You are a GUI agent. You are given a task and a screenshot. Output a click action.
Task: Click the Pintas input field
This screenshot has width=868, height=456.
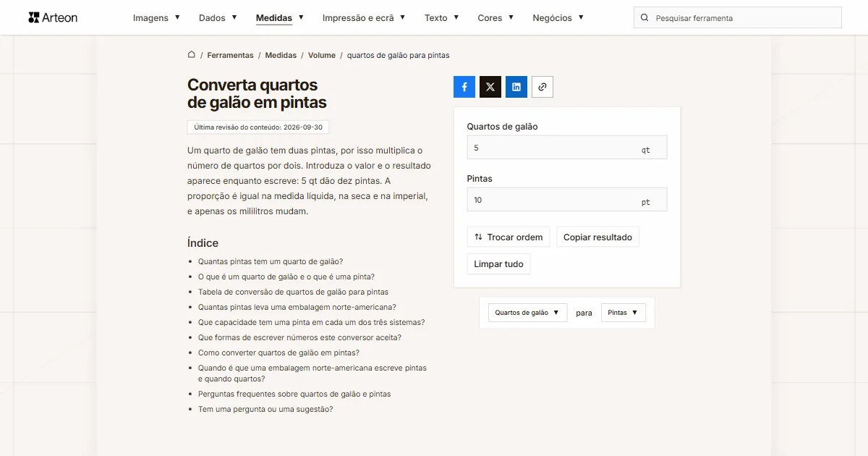coord(567,200)
